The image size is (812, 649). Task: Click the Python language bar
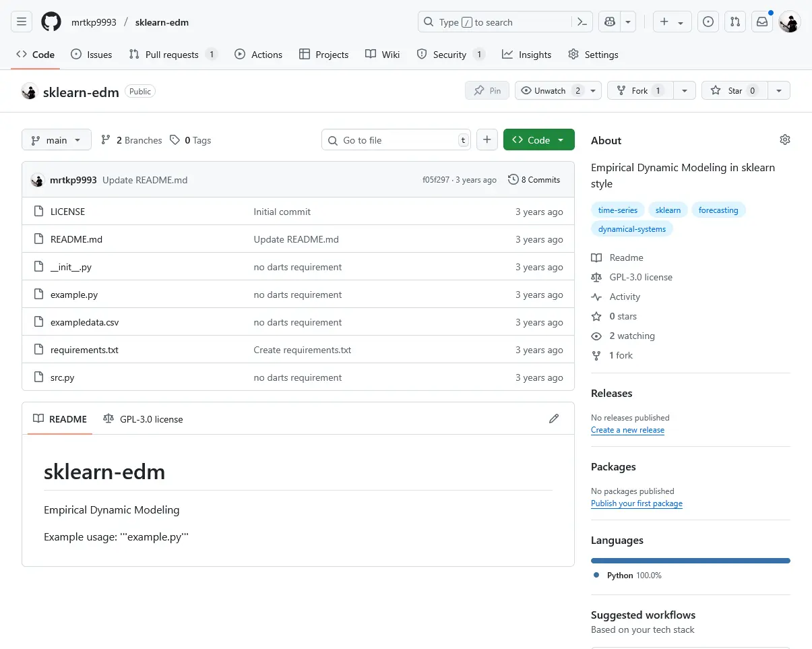(x=691, y=561)
